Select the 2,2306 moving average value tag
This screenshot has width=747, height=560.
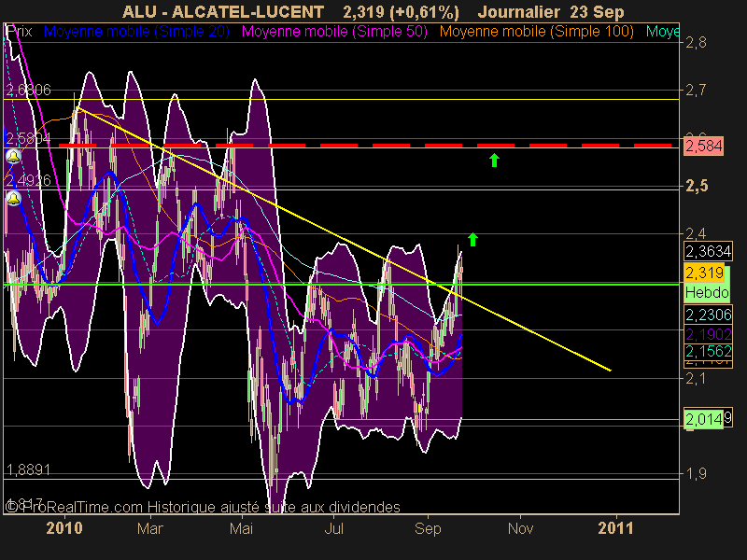point(709,315)
